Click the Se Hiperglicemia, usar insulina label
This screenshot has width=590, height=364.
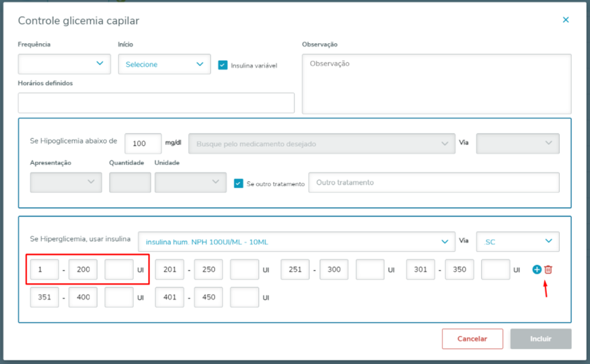(80, 239)
